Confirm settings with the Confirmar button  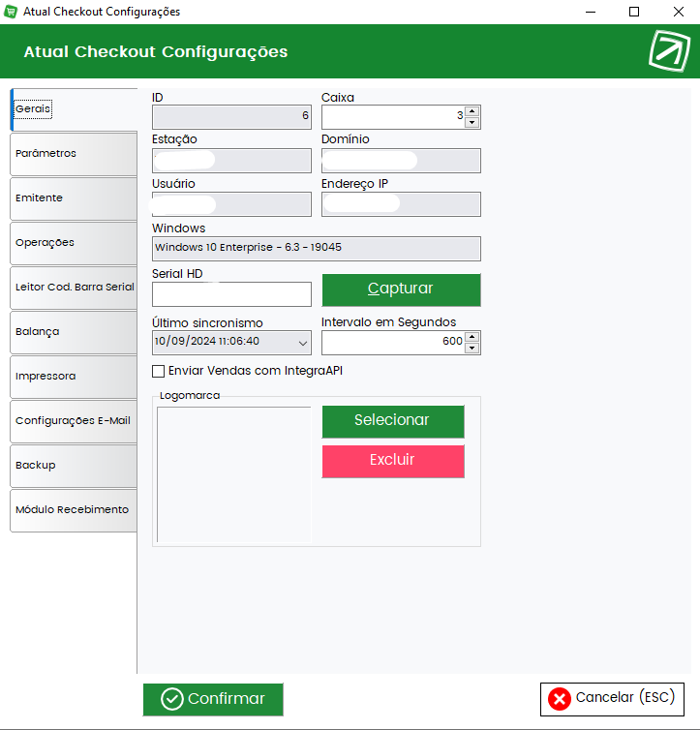pyautogui.click(x=213, y=699)
